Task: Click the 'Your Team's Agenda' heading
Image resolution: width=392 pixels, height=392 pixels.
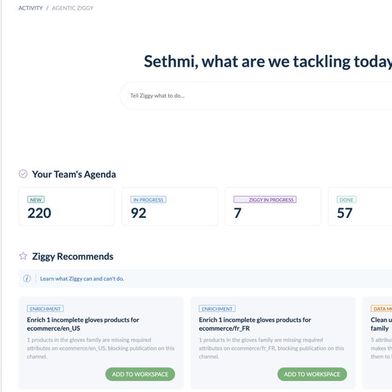Action: (74, 174)
